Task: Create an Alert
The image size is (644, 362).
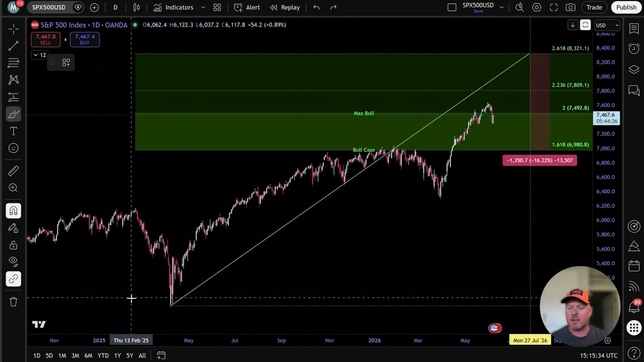Action: coord(247,7)
